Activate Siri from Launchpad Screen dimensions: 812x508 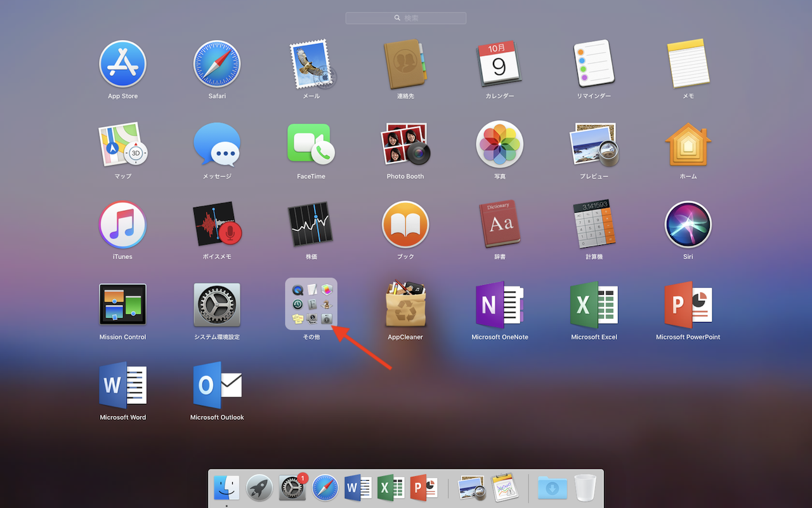point(688,225)
